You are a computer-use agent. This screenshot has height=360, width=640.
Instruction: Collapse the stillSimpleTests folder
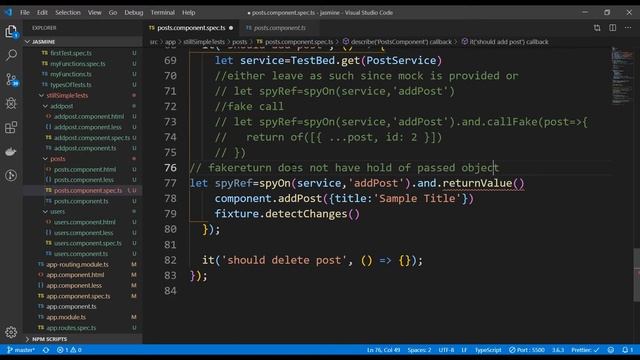tap(67, 96)
